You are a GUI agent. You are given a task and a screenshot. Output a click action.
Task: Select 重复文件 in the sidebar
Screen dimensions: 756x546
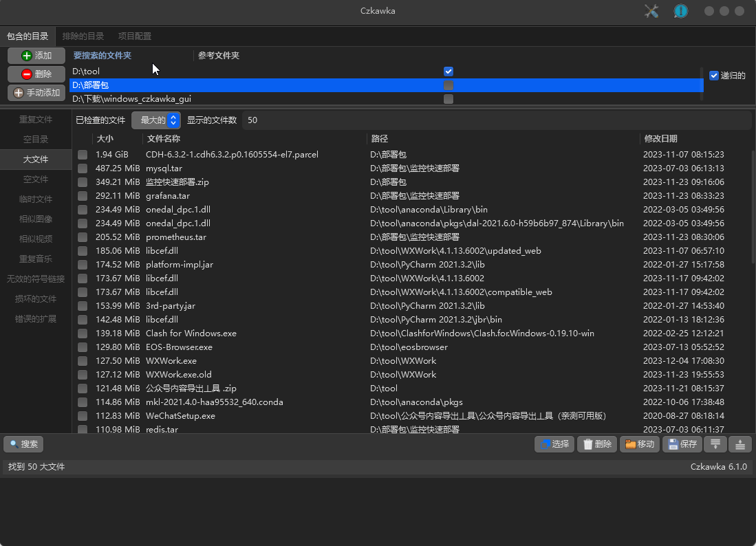36,120
